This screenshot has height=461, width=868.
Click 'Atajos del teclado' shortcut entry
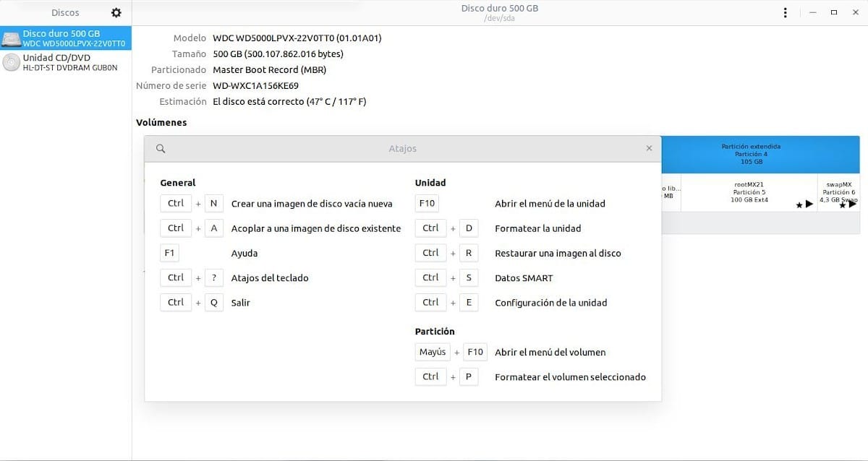point(270,277)
